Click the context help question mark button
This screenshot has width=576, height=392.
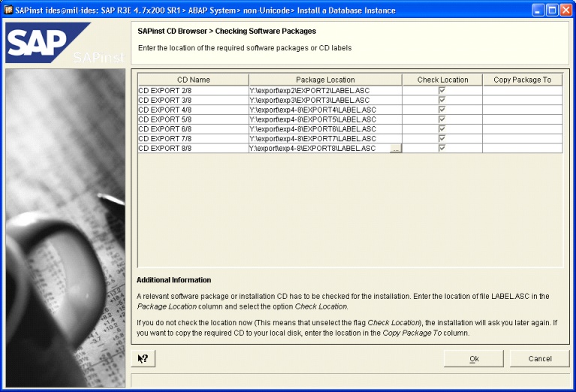point(143,359)
